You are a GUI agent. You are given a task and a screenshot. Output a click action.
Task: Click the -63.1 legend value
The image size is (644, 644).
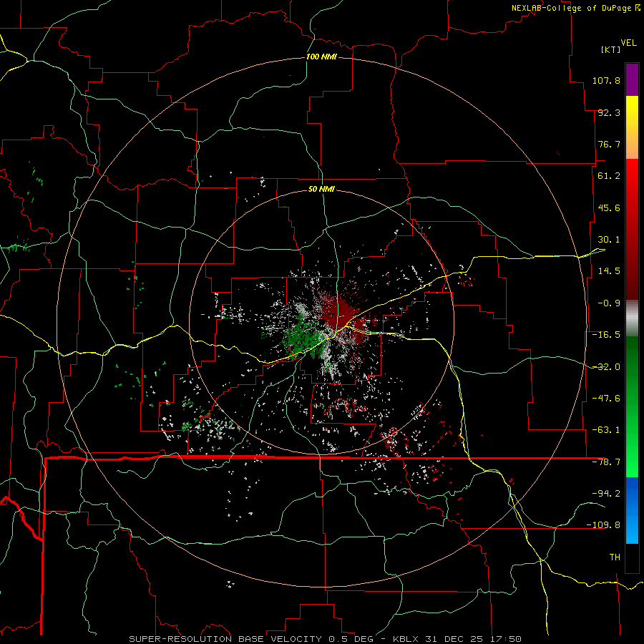pos(606,430)
